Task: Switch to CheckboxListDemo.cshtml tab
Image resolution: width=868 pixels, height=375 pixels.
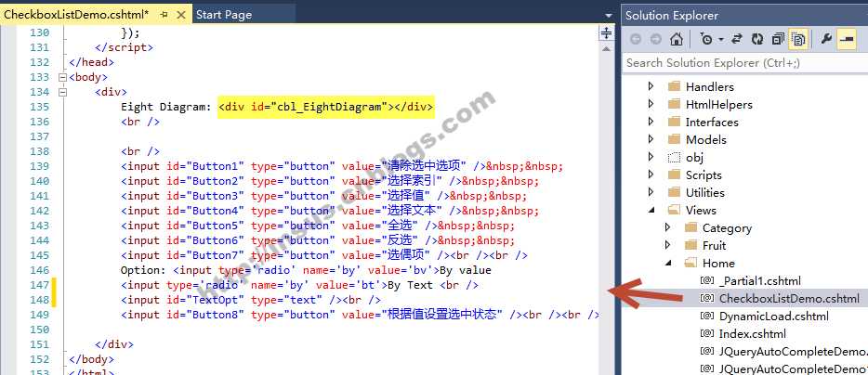Action: (76, 15)
